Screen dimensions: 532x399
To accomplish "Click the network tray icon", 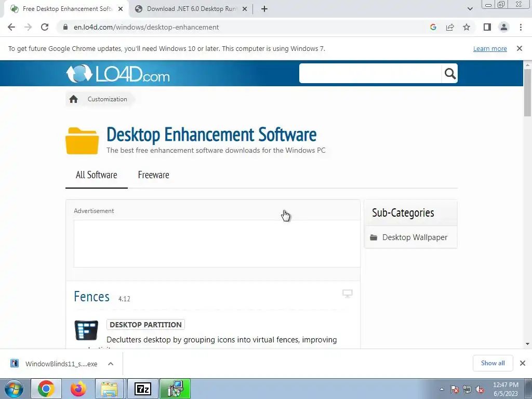I will [x=467, y=389].
